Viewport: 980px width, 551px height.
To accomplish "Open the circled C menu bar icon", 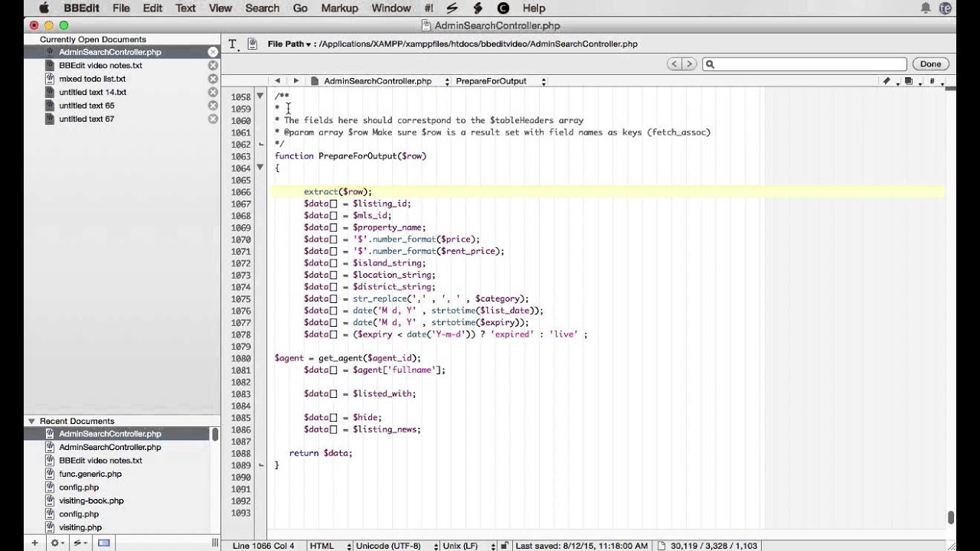I will [x=503, y=8].
